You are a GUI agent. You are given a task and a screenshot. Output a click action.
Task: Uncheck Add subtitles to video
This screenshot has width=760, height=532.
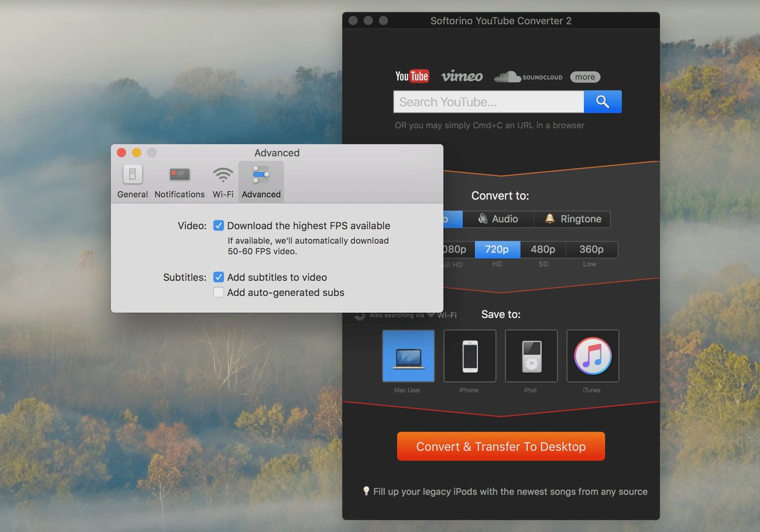coord(218,277)
